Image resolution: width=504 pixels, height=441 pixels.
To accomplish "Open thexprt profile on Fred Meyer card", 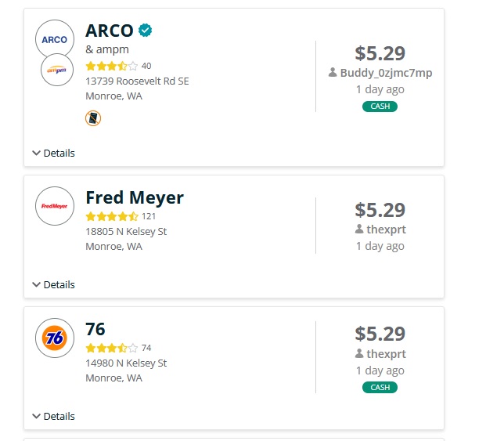I will 386,230.
